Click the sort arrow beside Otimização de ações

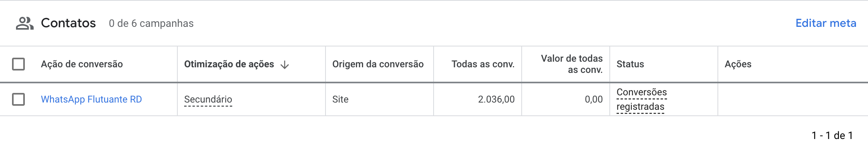point(285,64)
